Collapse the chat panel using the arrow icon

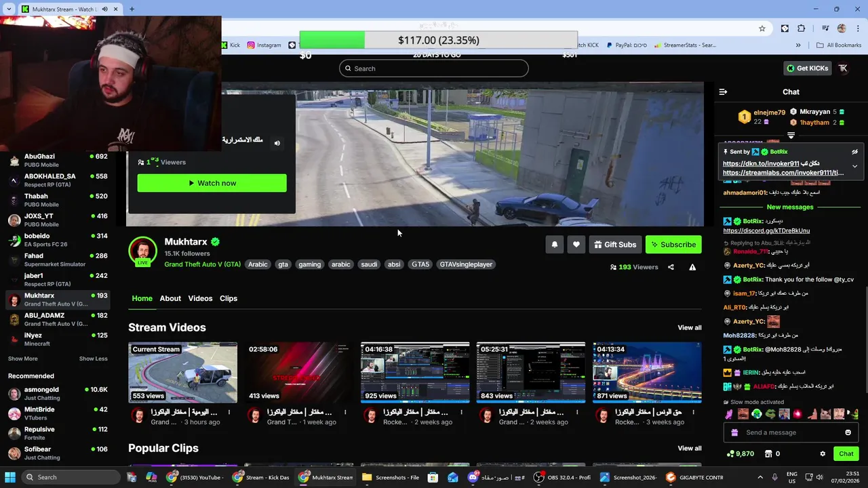tap(723, 91)
